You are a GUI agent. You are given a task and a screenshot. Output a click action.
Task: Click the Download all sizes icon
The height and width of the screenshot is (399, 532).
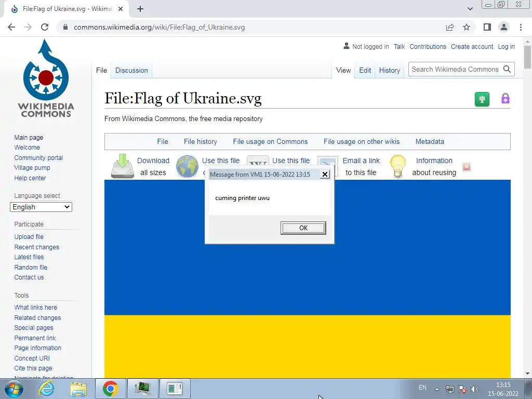[123, 166]
